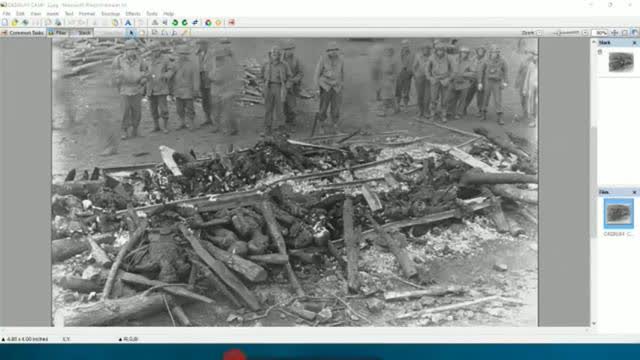Select the picture thumbnail in Files panel

[x=618, y=213]
